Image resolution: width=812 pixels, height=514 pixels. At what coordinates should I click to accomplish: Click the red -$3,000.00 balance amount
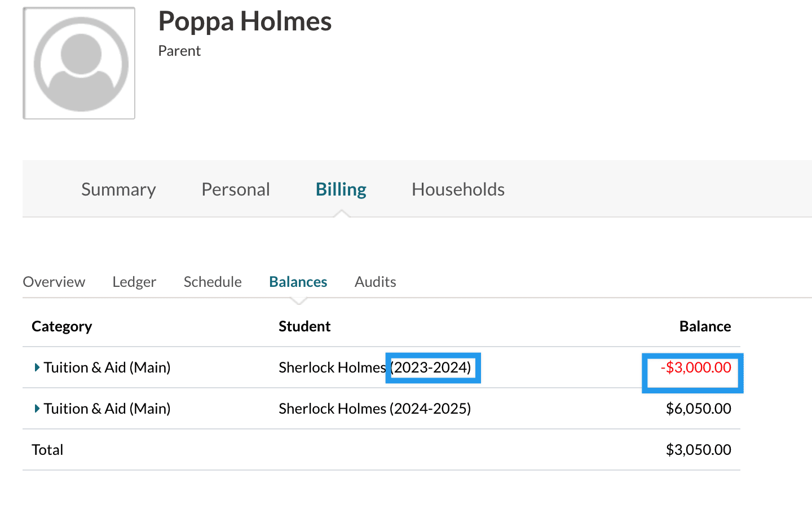coord(696,367)
